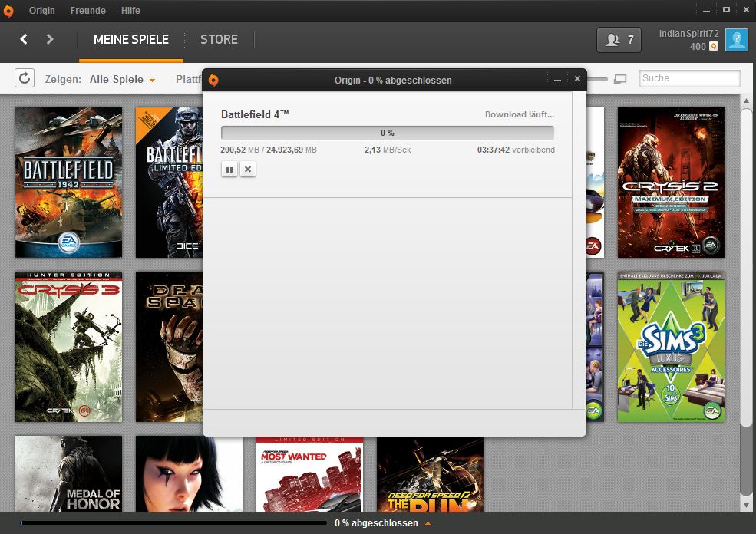Select the Crysis 2 Maximum Edition cover
This screenshot has width=756, height=534.
pyautogui.click(x=671, y=182)
